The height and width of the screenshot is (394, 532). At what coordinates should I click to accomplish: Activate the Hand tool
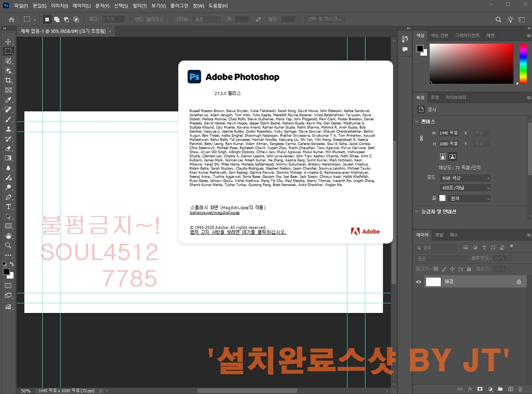click(8, 236)
